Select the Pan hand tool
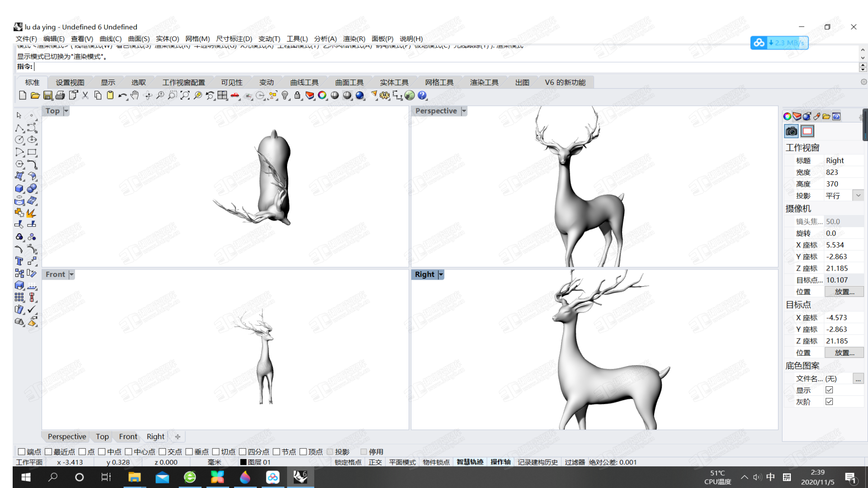The width and height of the screenshot is (868, 488). [x=135, y=95]
